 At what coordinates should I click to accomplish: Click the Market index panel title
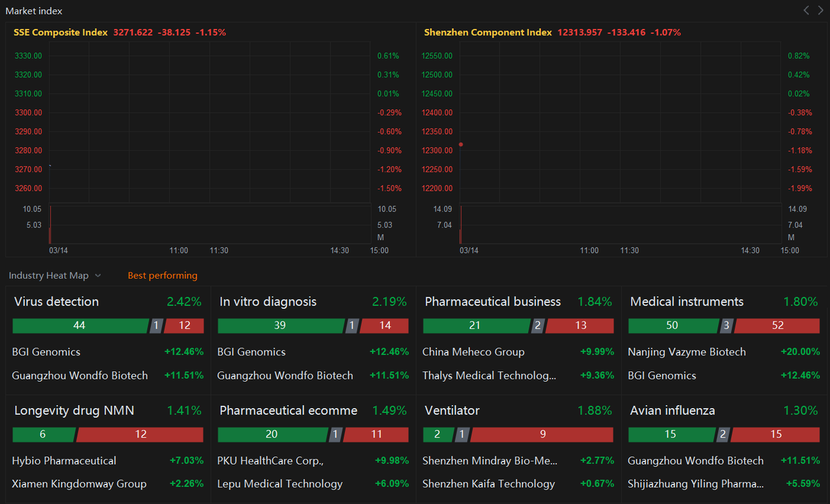[34, 10]
